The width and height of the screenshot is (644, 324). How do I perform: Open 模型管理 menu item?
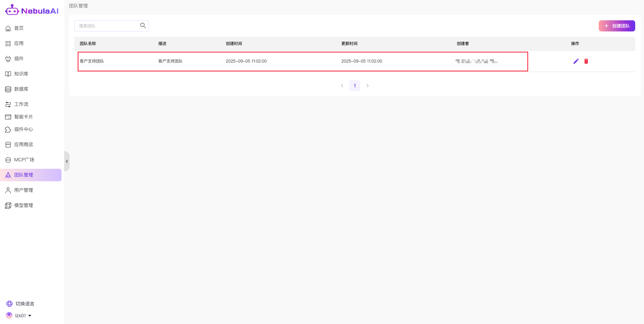click(31, 205)
